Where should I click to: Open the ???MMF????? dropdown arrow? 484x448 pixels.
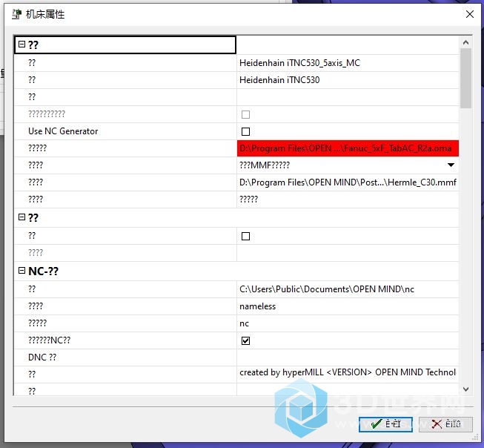(x=451, y=165)
